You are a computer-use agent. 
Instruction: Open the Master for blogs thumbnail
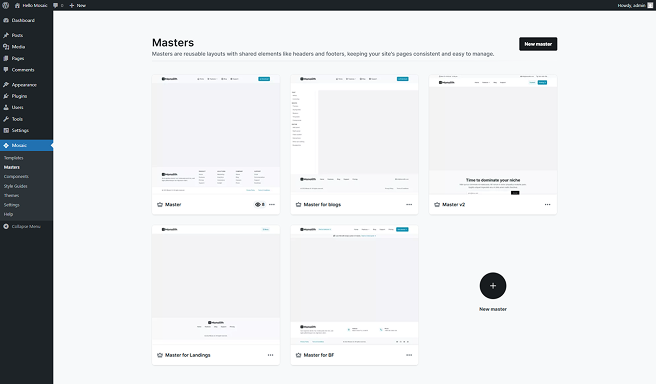click(x=354, y=135)
